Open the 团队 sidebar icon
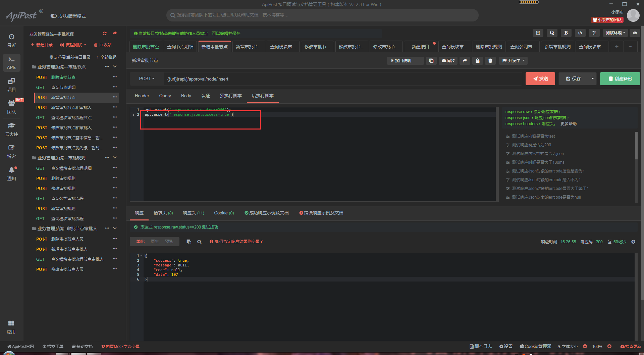Screen dimensions: 644x355 pos(11,107)
